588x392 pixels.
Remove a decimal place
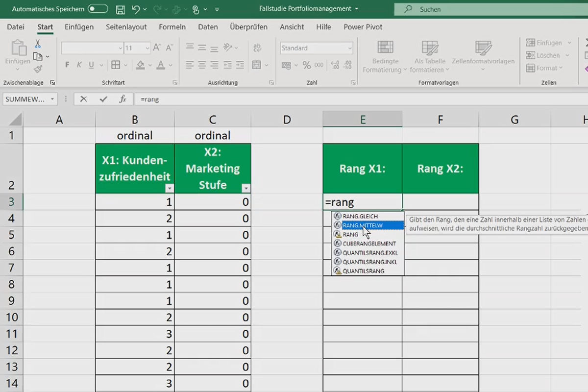coord(347,65)
